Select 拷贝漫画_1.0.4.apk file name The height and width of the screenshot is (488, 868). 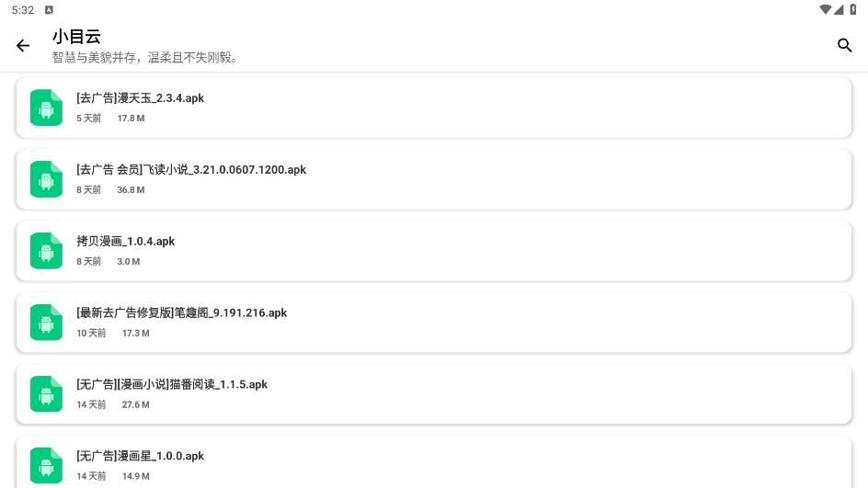click(x=126, y=242)
